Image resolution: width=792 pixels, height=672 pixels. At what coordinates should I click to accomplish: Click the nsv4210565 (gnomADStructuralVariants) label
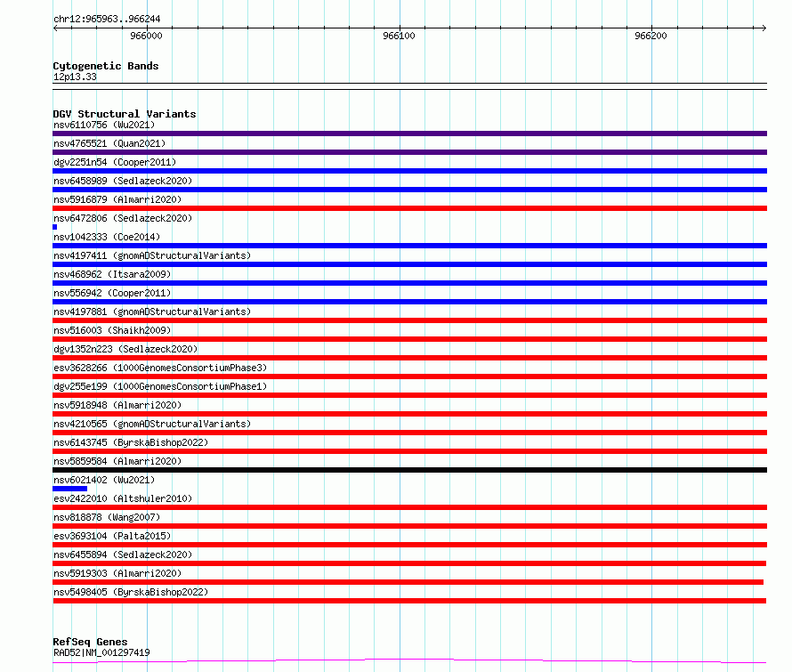point(152,424)
